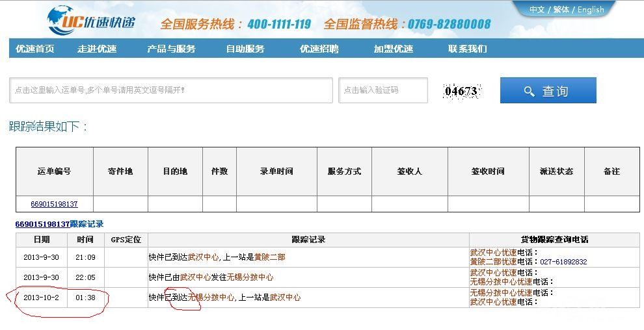Viewport: 644px width, 330px height.
Task: Go to 自助服务 in navigation bar
Action: pyautogui.click(x=245, y=49)
